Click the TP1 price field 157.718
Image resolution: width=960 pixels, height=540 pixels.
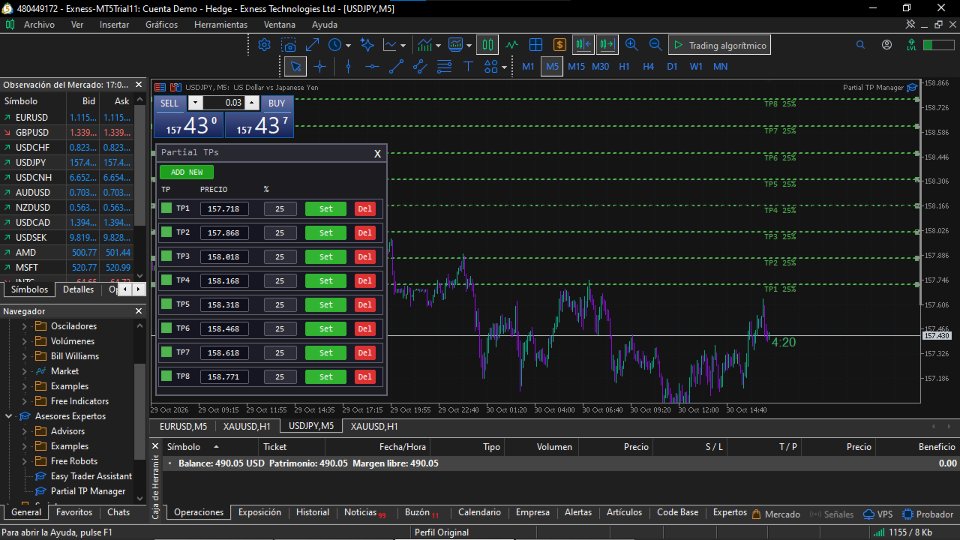224,209
